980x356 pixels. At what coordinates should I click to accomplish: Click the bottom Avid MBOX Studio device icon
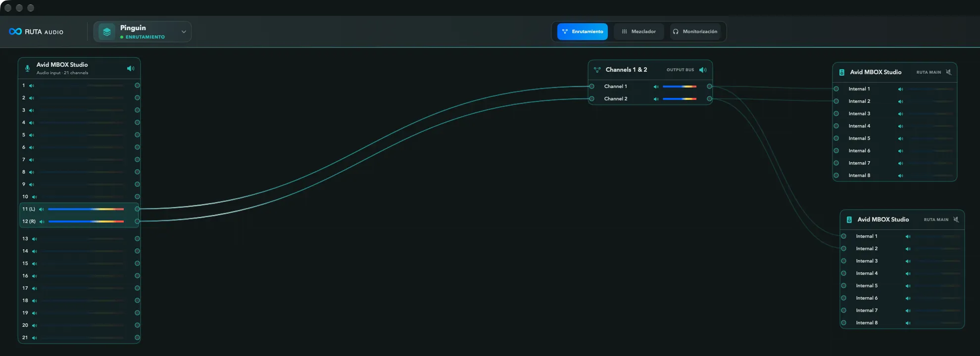coord(849,220)
